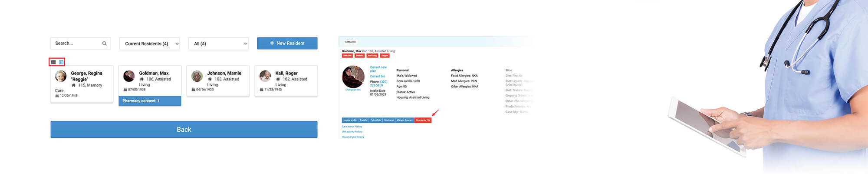Click the Transfer button
The width and height of the screenshot is (868, 174).
pos(364,120)
